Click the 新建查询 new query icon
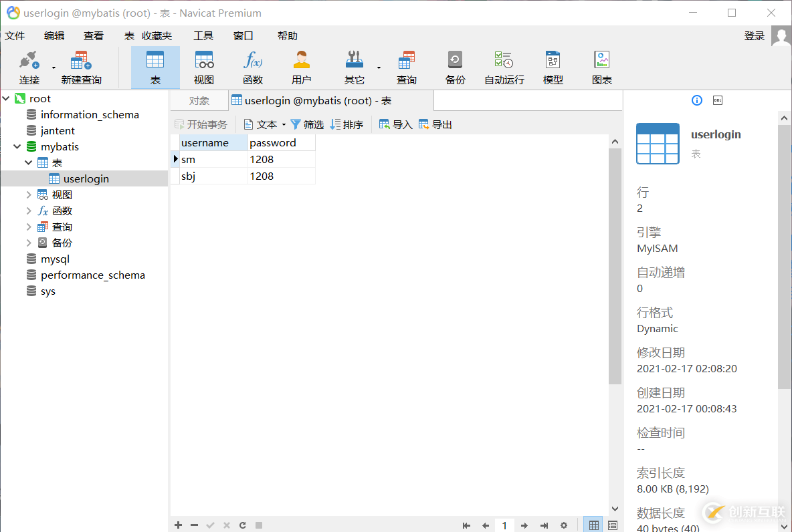The width and height of the screenshot is (792, 532). click(81, 67)
